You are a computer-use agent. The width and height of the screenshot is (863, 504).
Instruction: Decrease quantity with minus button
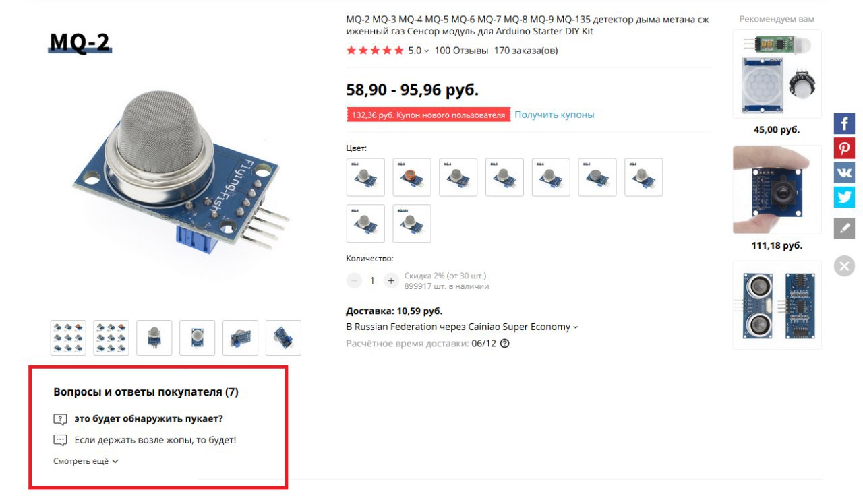pyautogui.click(x=354, y=280)
